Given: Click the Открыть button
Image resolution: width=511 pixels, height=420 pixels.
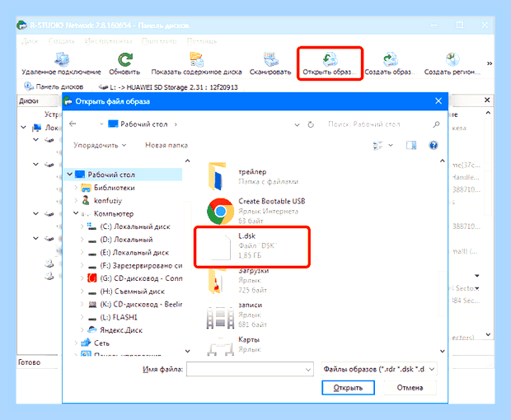Looking at the screenshot, I should [348, 388].
